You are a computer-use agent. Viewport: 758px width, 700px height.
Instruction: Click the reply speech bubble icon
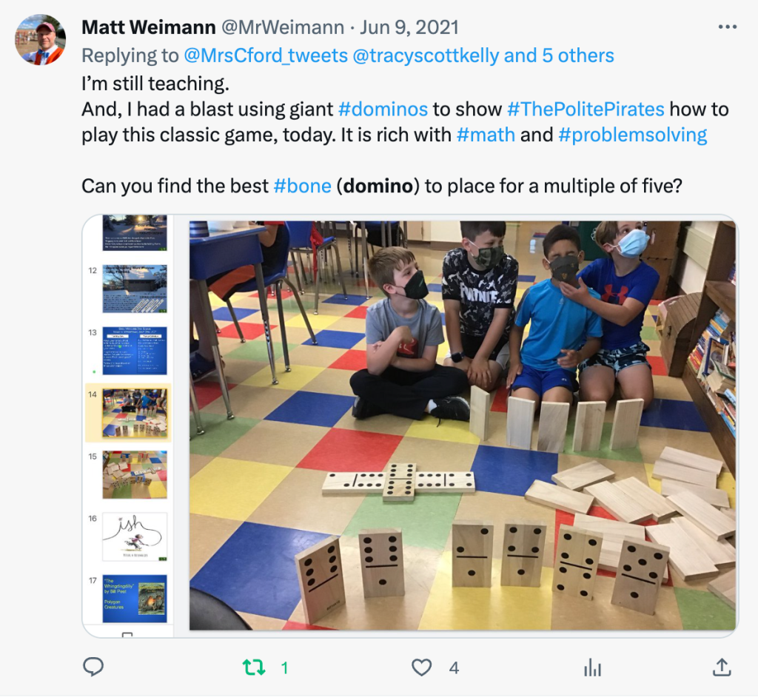click(x=93, y=667)
